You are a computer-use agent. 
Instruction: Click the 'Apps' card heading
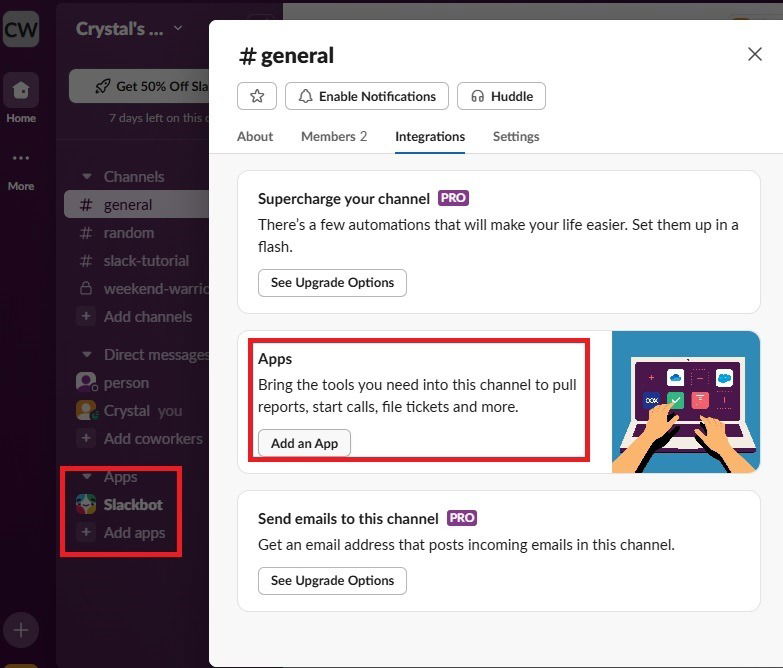click(x=275, y=359)
